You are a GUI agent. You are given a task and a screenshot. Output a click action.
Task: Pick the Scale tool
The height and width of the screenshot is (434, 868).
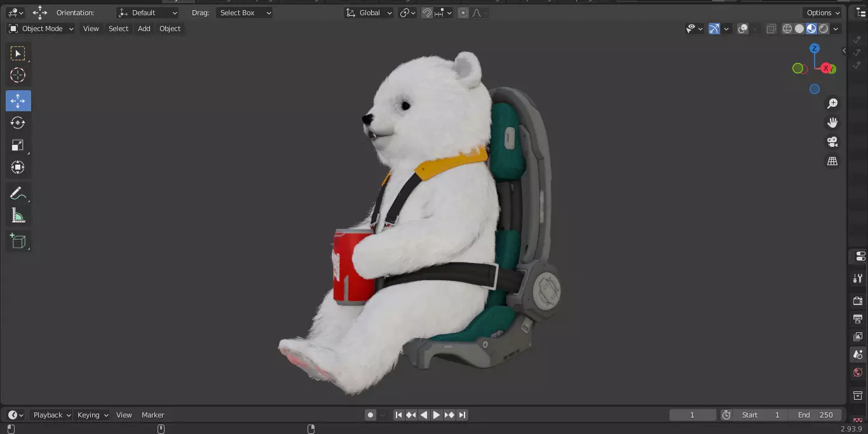pyautogui.click(x=18, y=146)
